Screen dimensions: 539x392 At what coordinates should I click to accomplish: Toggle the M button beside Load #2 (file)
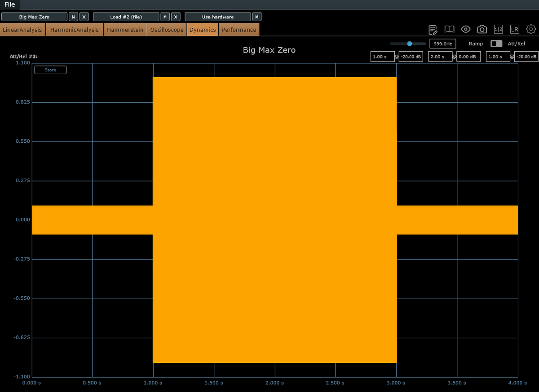tap(165, 17)
